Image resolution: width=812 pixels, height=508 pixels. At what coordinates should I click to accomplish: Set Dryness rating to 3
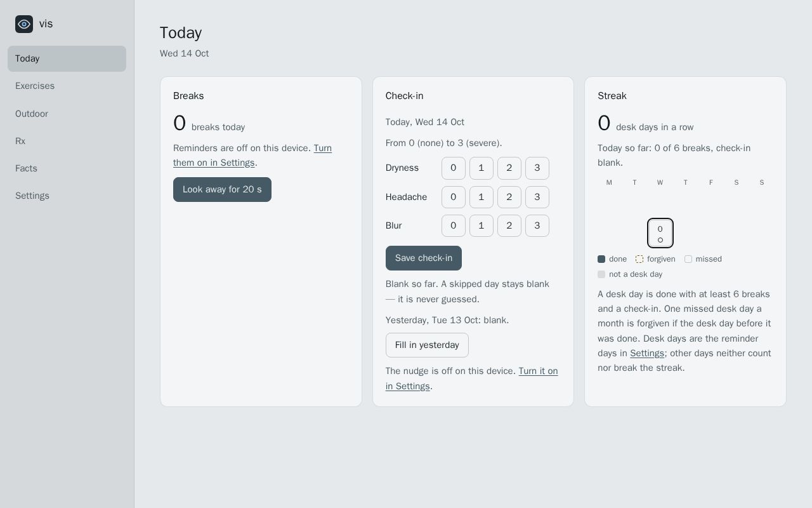tap(537, 168)
